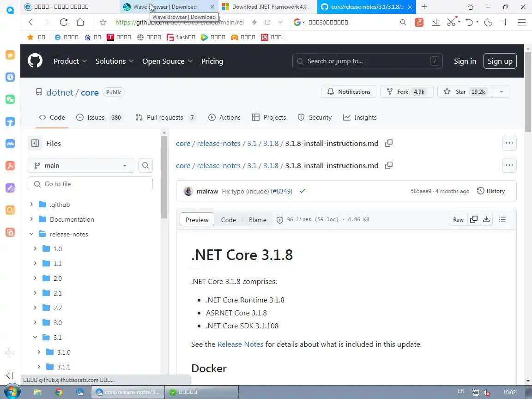532x399 pixels.
Task: Bookmark page with star icon in address bar
Action: [103, 22]
